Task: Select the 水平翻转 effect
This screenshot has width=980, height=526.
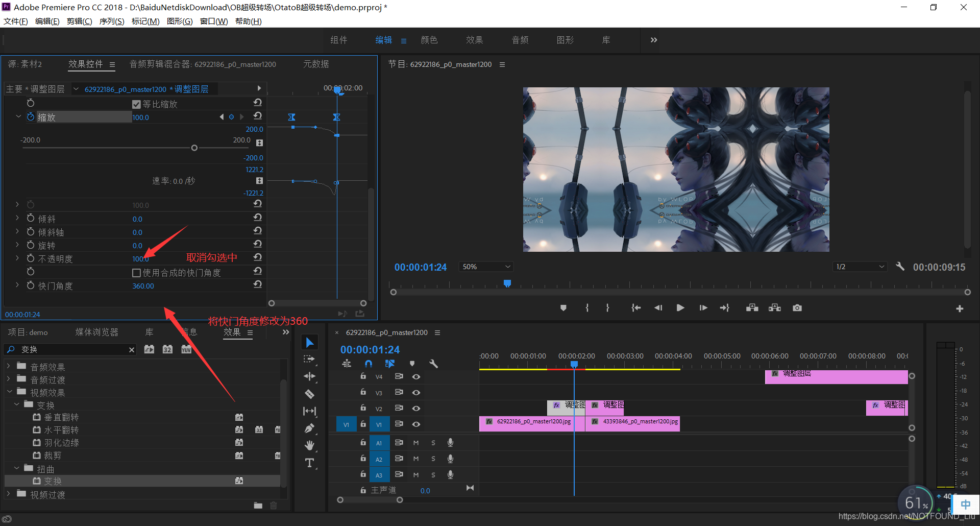Action: [x=61, y=430]
